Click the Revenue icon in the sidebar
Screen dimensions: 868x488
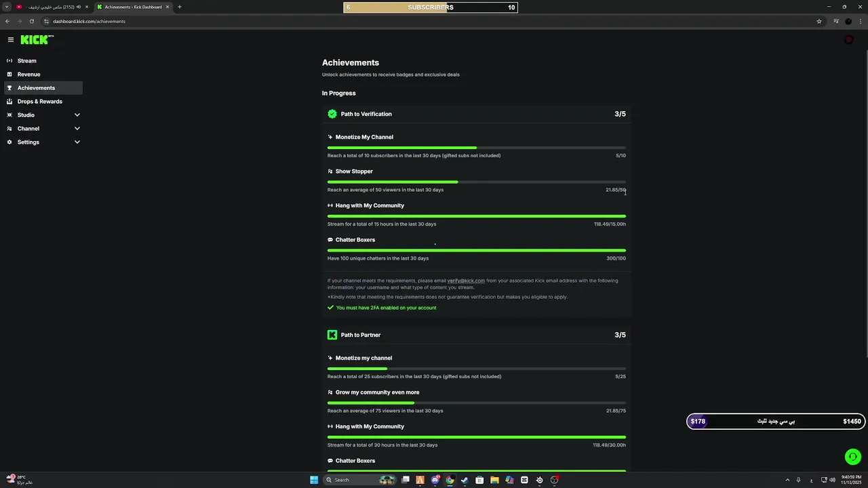coord(9,75)
